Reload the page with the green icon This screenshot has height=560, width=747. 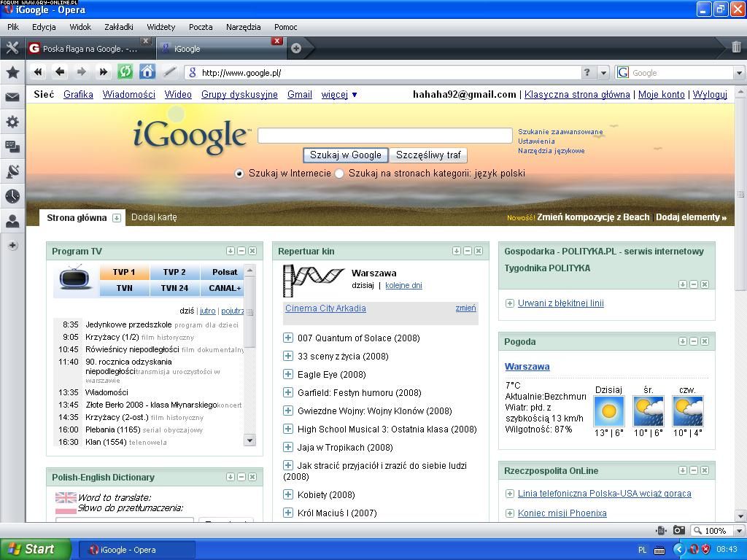pos(125,72)
